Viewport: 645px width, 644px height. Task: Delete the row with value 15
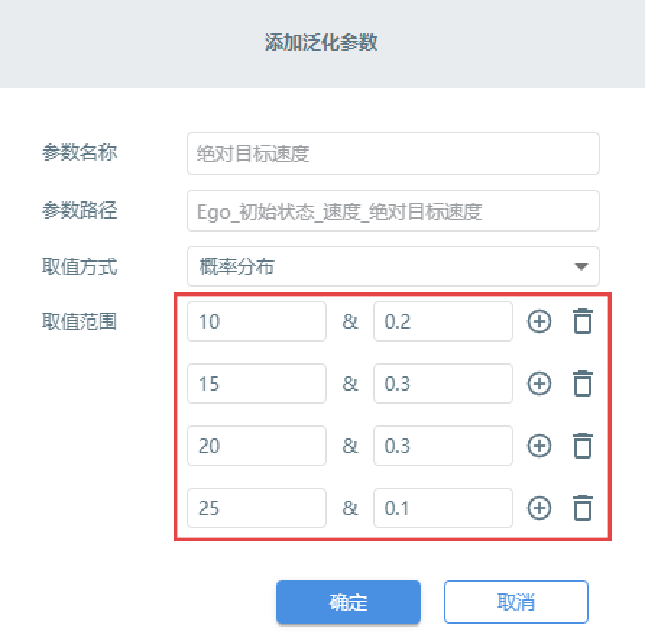coord(583,384)
